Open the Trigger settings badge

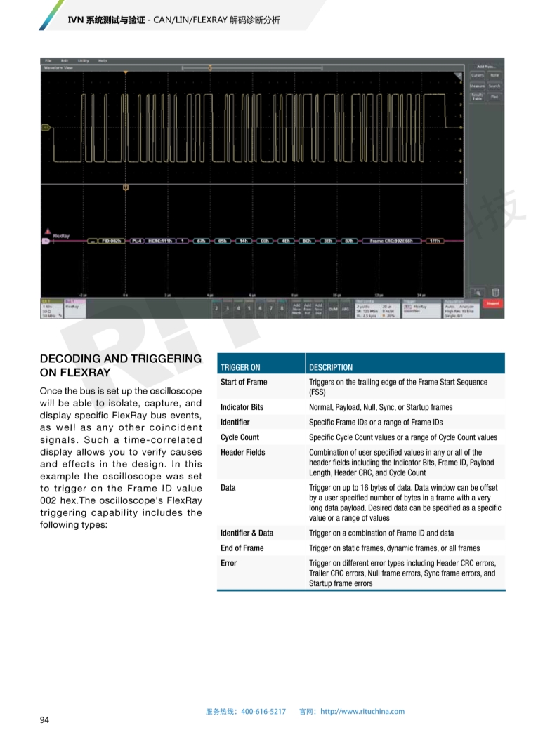click(420, 308)
